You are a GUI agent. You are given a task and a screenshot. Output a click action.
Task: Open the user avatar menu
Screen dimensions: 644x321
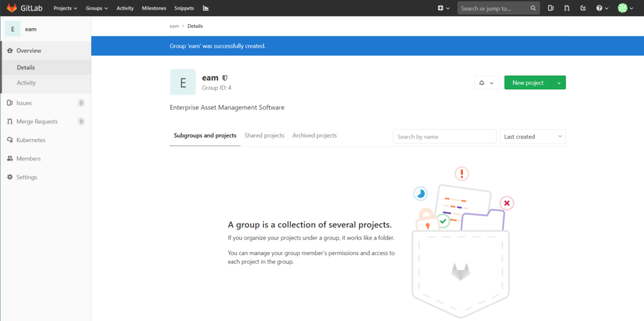click(625, 8)
